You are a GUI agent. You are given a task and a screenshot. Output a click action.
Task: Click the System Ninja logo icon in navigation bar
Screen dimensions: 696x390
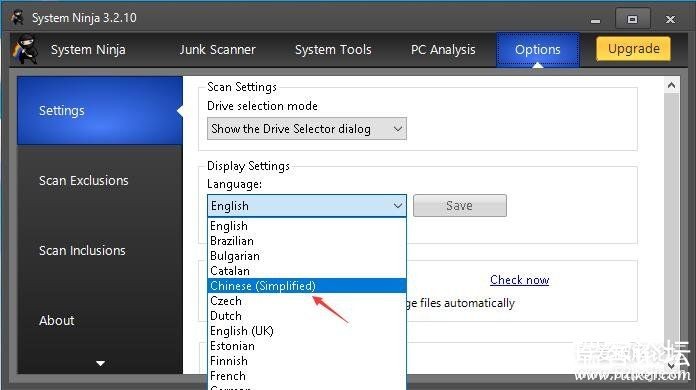pyautogui.click(x=25, y=49)
